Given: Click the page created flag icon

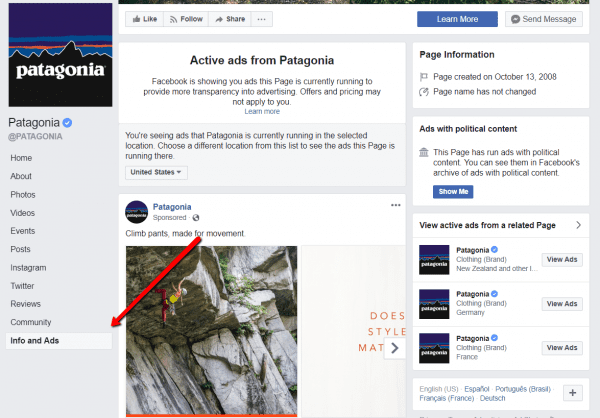Looking at the screenshot, I should pos(424,77).
